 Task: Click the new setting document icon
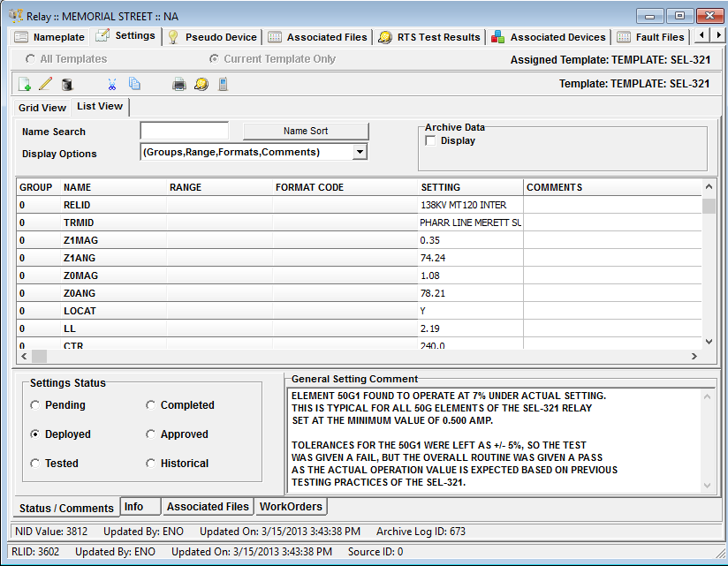click(25, 84)
